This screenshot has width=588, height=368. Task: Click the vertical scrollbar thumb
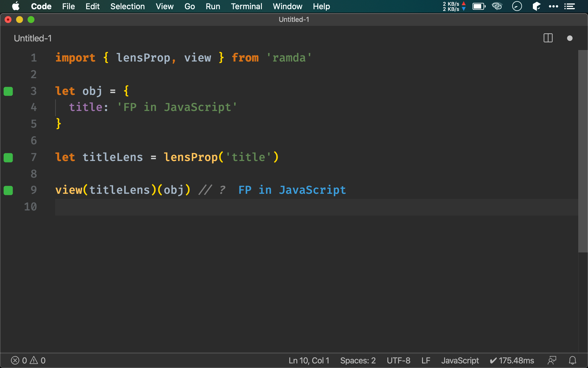click(x=583, y=151)
